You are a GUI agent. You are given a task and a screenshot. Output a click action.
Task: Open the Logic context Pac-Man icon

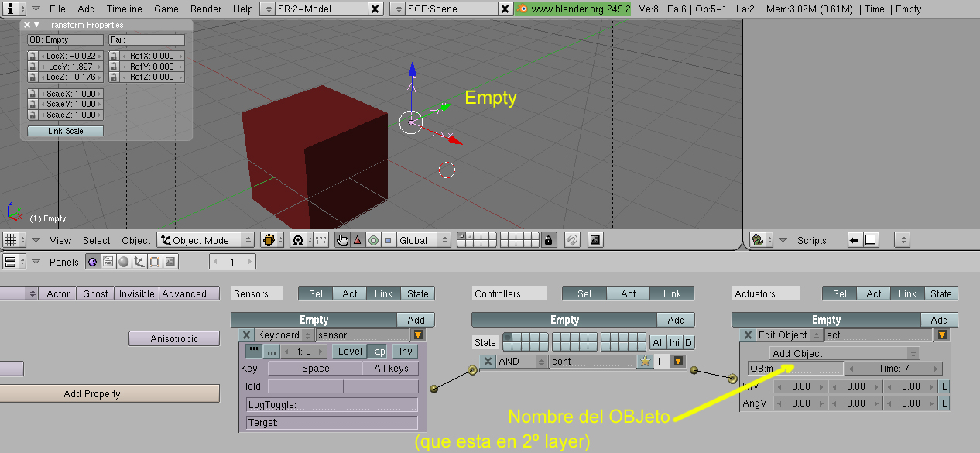point(93,262)
